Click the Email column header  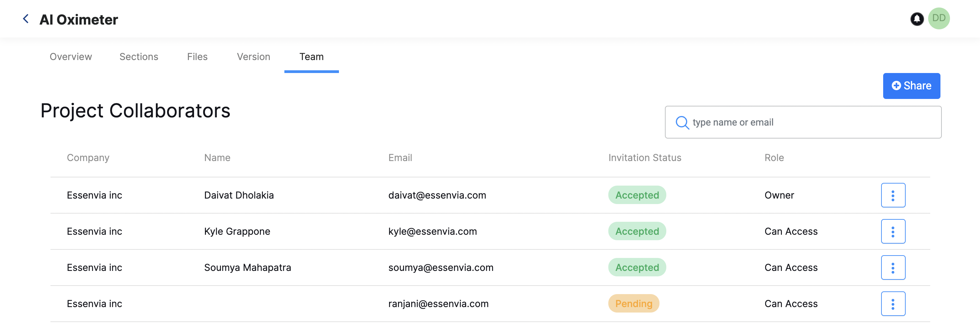(x=400, y=158)
